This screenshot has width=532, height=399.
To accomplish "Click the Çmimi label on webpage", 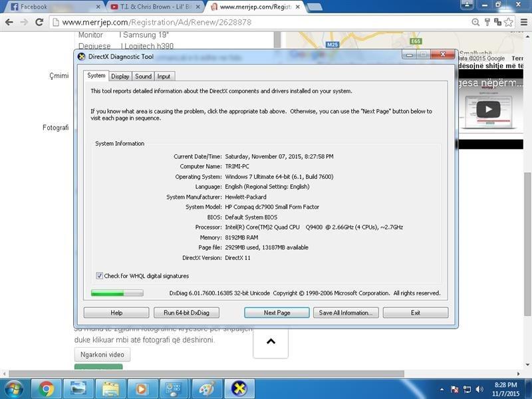I will pyautogui.click(x=59, y=76).
